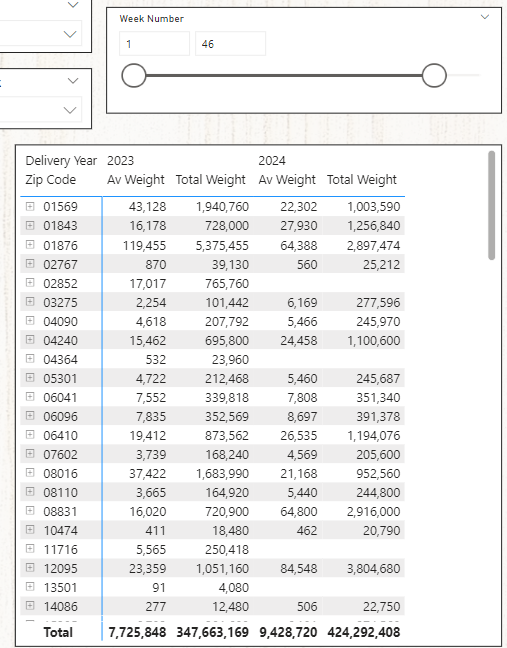The width and height of the screenshot is (507, 648).
Task: Click the Week Number slicer title
Action: tap(152, 19)
